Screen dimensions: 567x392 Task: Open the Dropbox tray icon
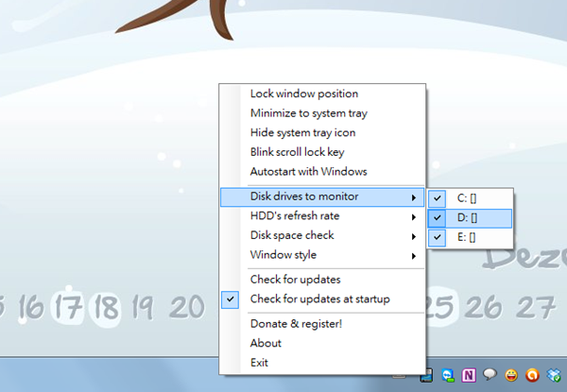[x=554, y=375]
